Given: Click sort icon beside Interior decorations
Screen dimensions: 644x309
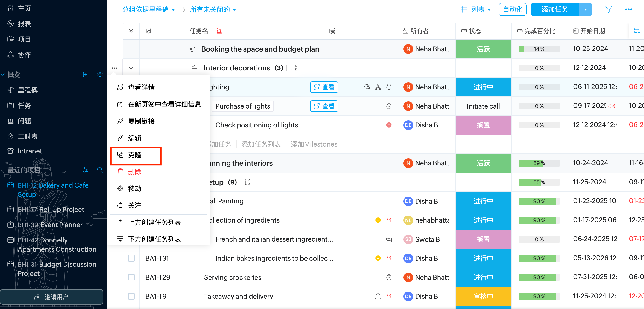Looking at the screenshot, I should (294, 68).
